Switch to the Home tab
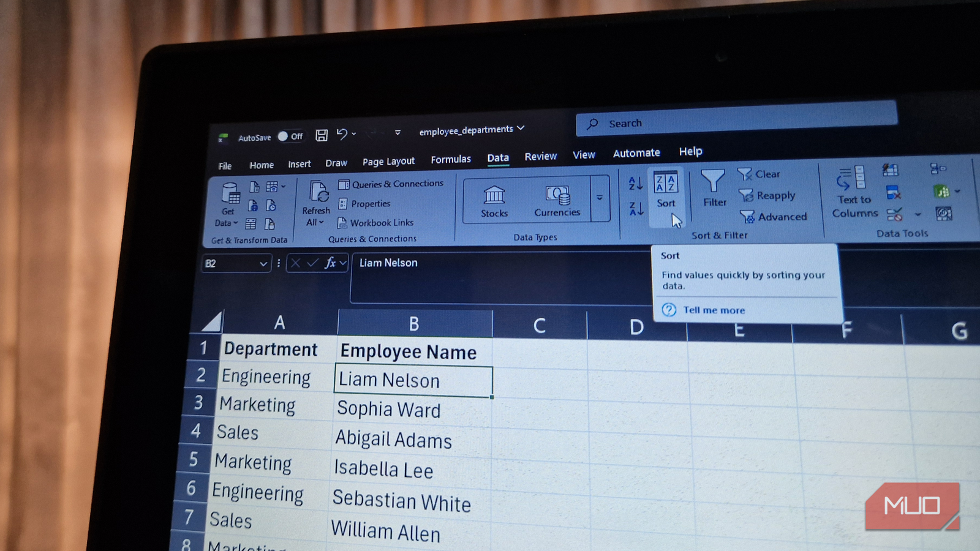Image resolution: width=980 pixels, height=551 pixels. click(x=262, y=165)
